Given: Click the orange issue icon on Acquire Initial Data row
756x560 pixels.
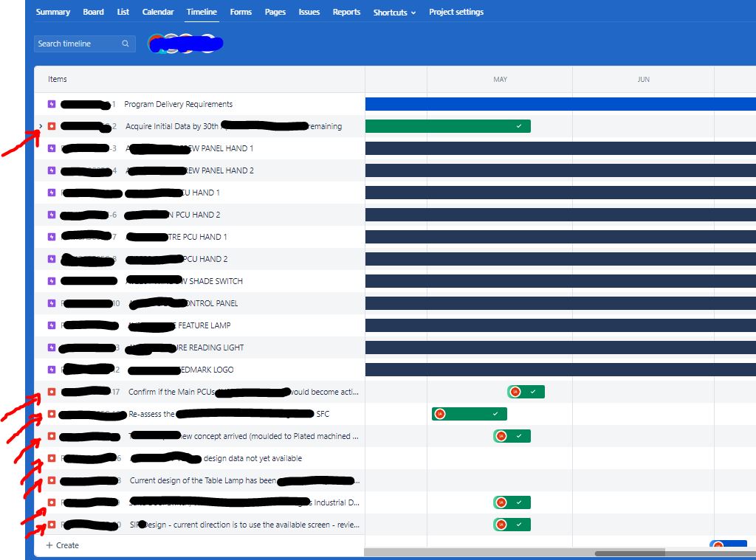Looking at the screenshot, I should (x=50, y=126).
